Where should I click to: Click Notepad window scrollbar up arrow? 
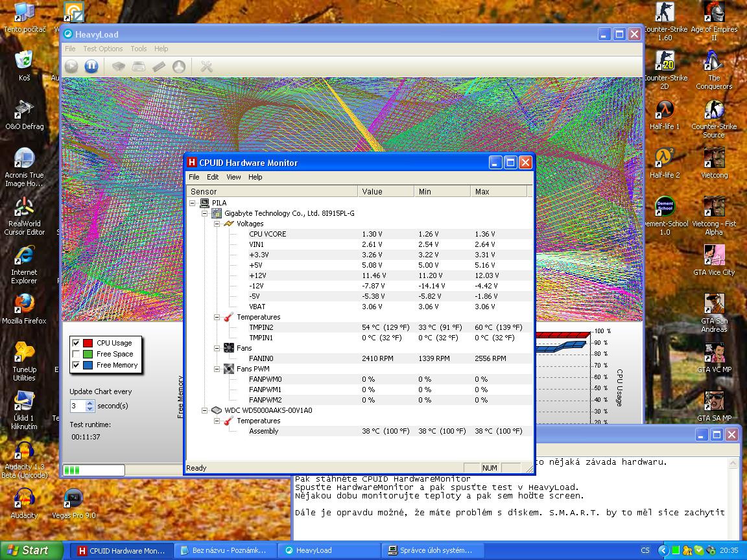pyautogui.click(x=733, y=463)
